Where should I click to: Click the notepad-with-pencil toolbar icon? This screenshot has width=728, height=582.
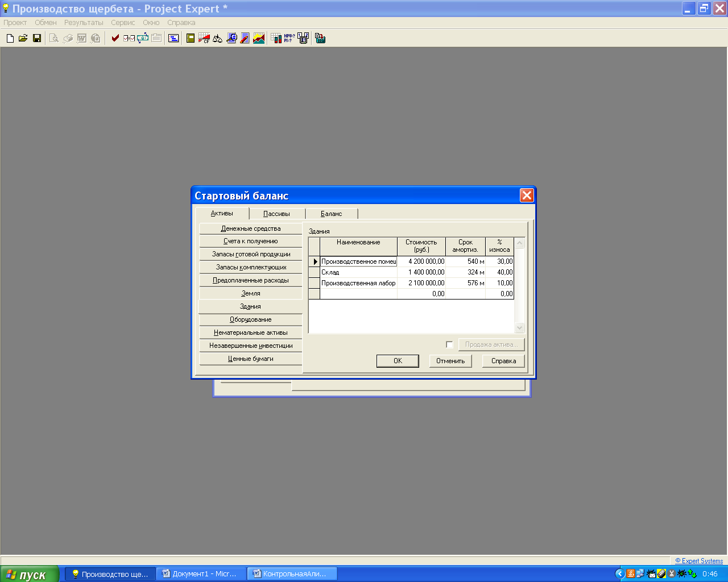coord(245,38)
